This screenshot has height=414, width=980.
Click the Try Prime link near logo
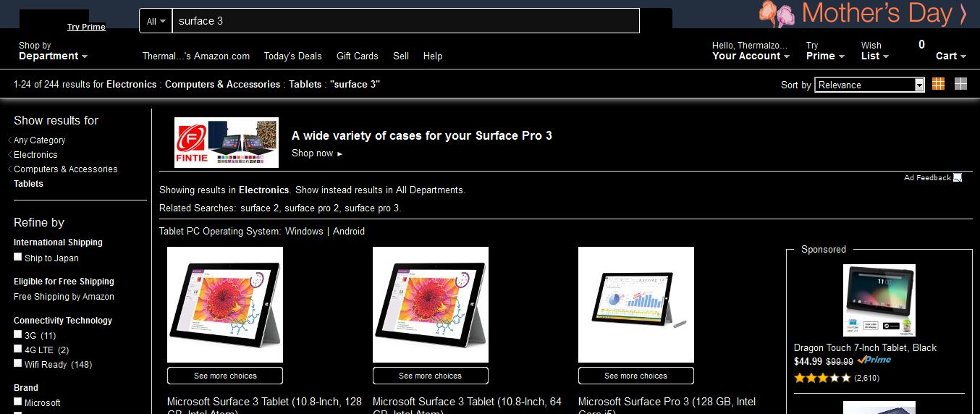pyautogui.click(x=86, y=27)
